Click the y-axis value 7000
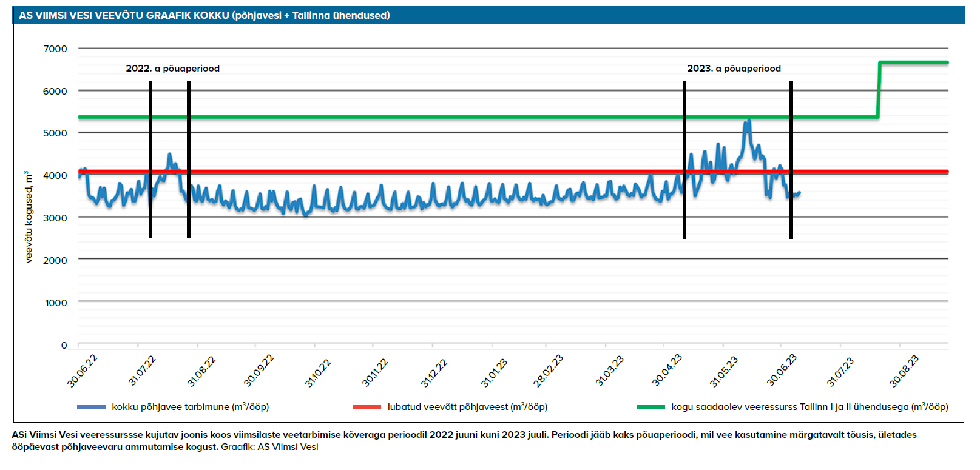Screen dimensions: 980x470 pyautogui.click(x=55, y=49)
